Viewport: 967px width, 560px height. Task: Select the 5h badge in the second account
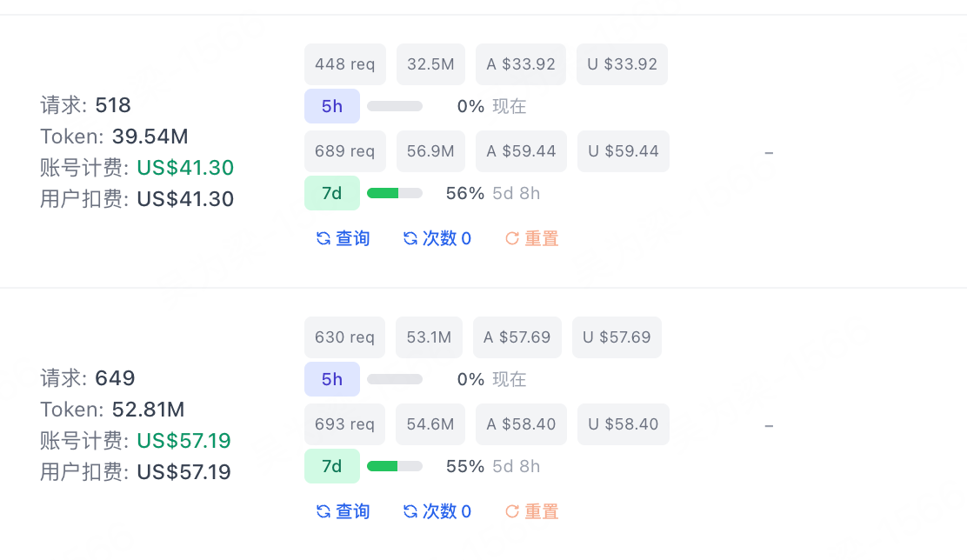(x=332, y=378)
